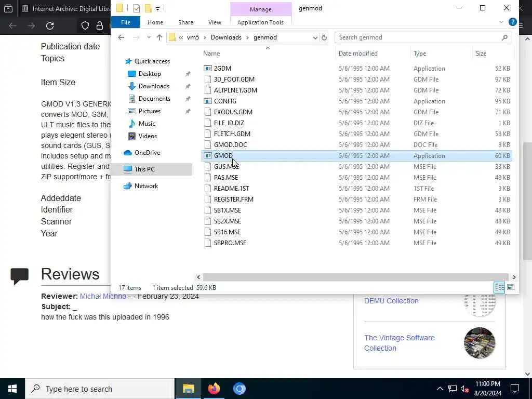Viewport: 532px width, 399px height.
Task: Expand the hidden path chevron in address bar
Action: click(181, 37)
